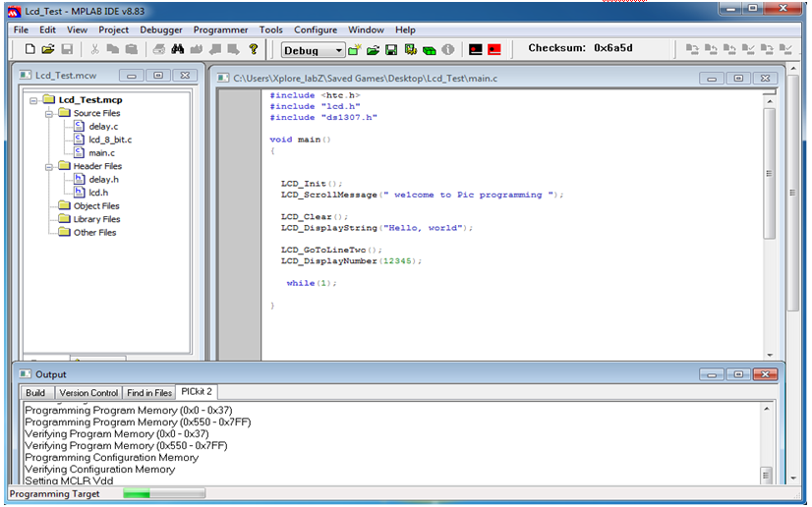Image resolution: width=812 pixels, height=507 pixels.
Task: Collapse the Lcd_Test.mcp project node
Action: 33,100
